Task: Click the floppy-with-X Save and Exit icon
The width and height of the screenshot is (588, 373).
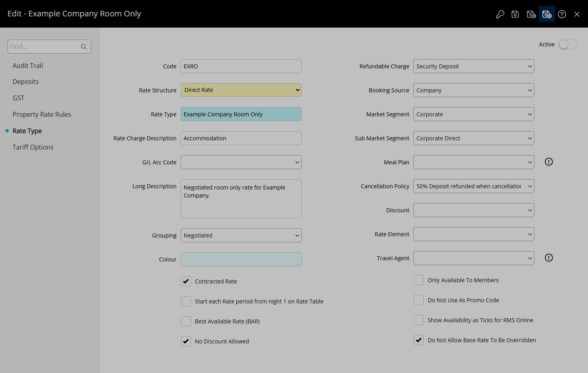Action: [x=547, y=14]
